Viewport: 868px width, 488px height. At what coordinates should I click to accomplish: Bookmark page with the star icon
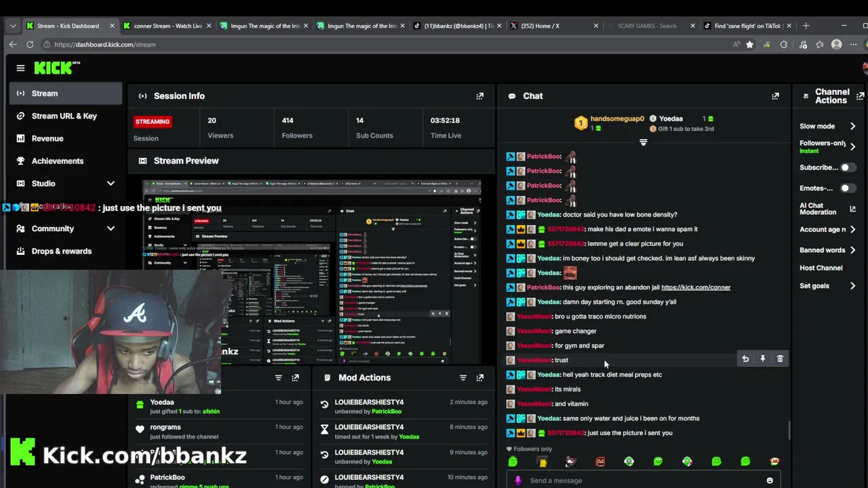pyautogui.click(x=749, y=44)
